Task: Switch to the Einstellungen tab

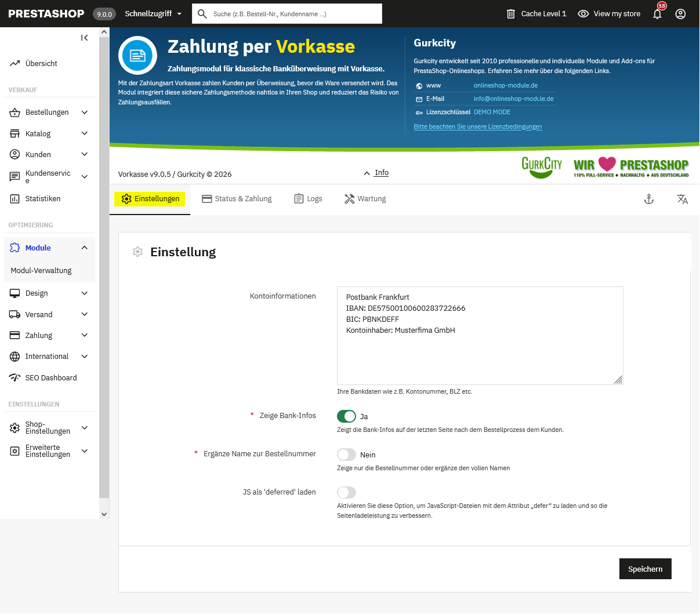Action: coord(150,199)
